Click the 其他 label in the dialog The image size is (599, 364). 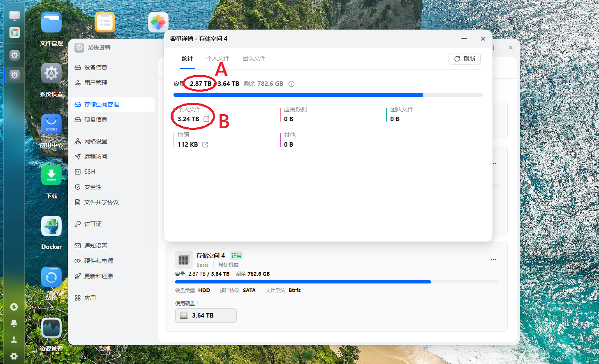tap(290, 135)
